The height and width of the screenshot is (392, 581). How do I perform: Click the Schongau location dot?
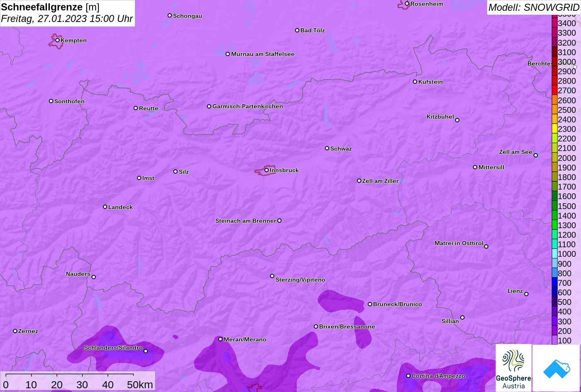coord(170,15)
